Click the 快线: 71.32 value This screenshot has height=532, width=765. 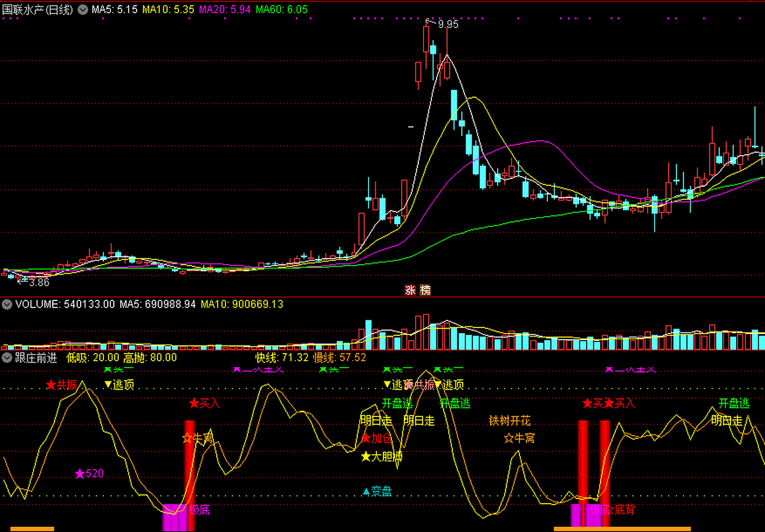point(282,357)
